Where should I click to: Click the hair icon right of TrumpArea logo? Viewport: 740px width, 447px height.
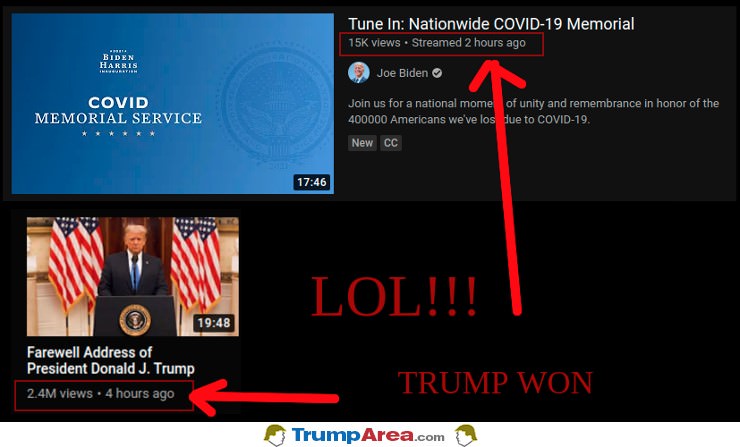[466, 435]
